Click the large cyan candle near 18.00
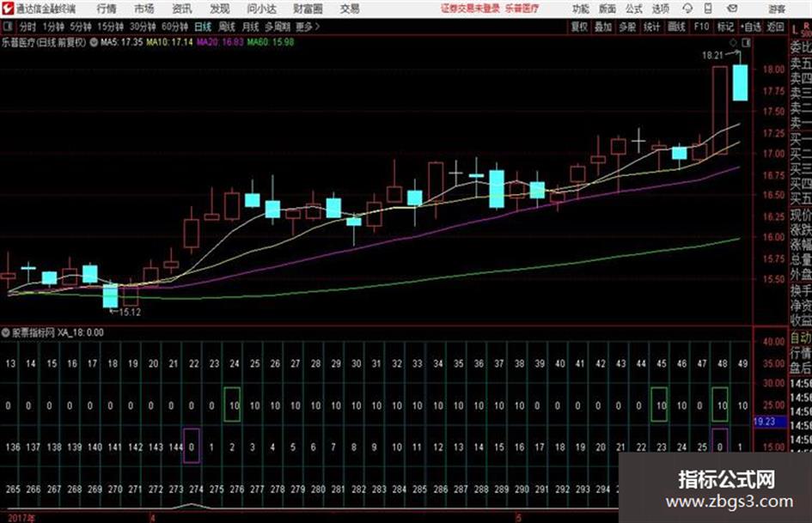812x523 pixels. pyautogui.click(x=740, y=82)
